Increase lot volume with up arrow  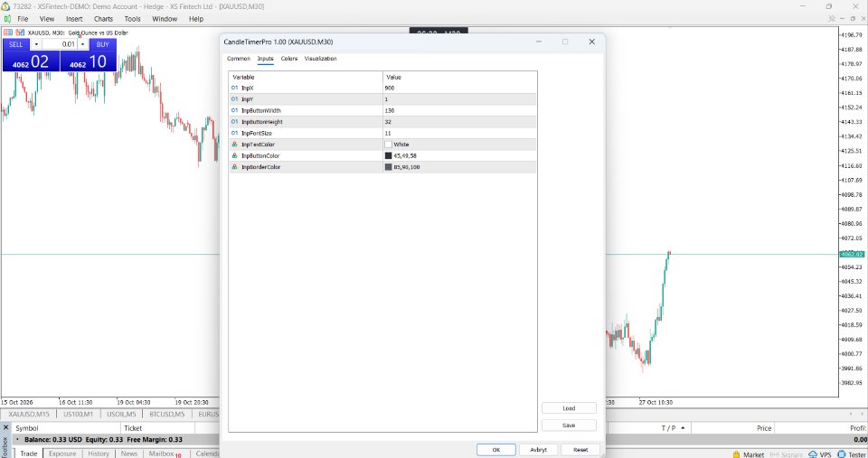pyautogui.click(x=82, y=44)
